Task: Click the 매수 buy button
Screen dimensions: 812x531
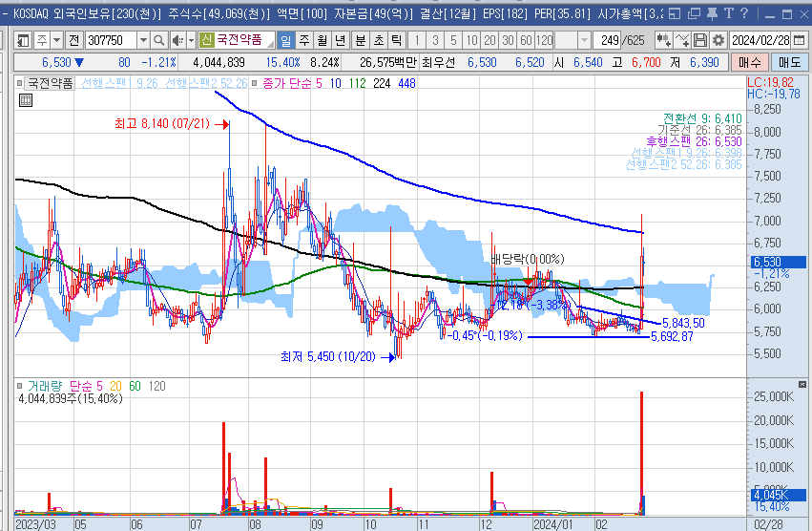Action: pyautogui.click(x=749, y=63)
